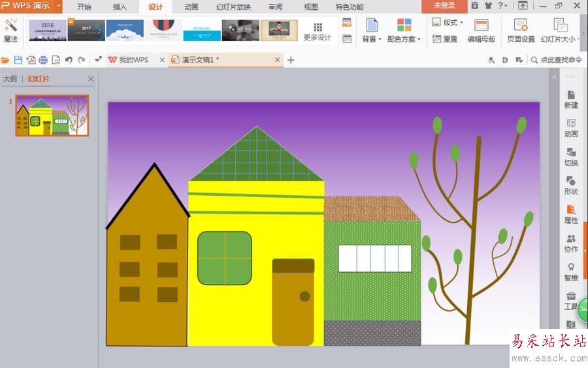Switch to 大纲 (Outline) pane tab
Screen dimensions: 588x368
(10, 79)
